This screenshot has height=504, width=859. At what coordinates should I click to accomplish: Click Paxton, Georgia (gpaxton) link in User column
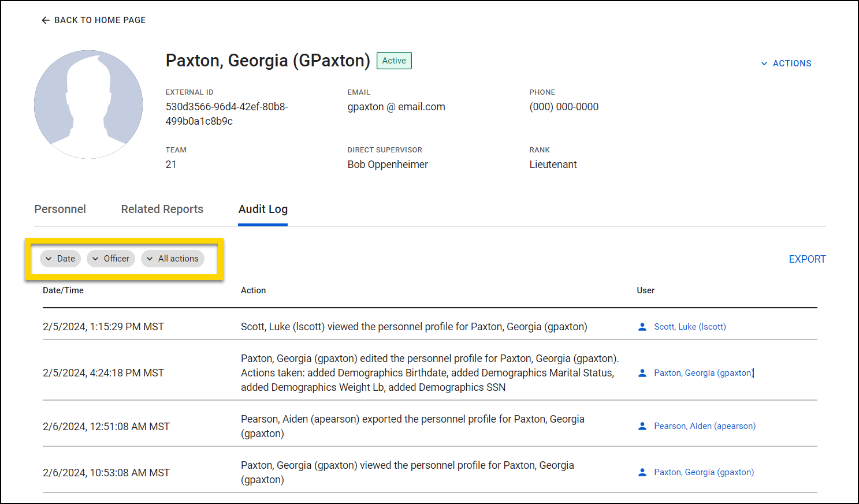click(702, 373)
